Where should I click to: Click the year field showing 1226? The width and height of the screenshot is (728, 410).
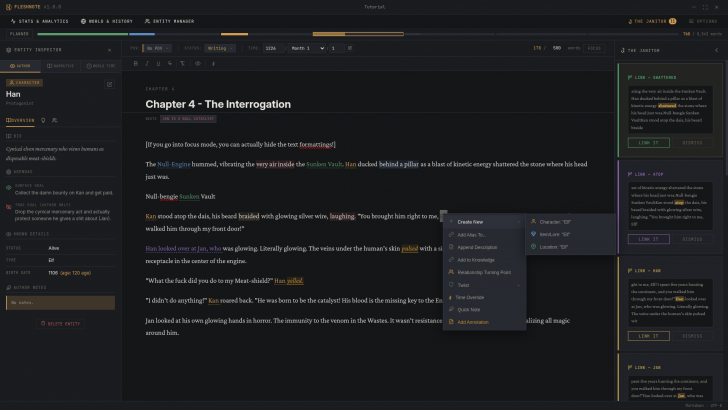273,48
